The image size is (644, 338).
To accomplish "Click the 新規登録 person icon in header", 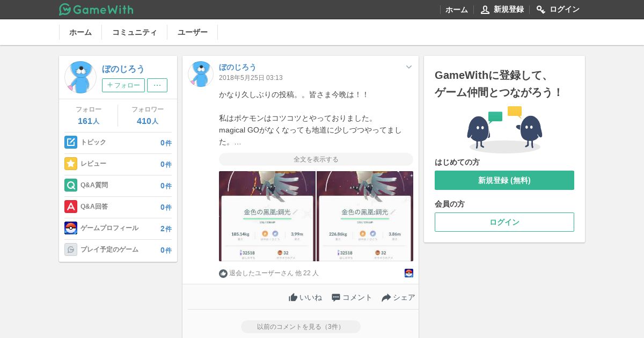I will point(485,10).
